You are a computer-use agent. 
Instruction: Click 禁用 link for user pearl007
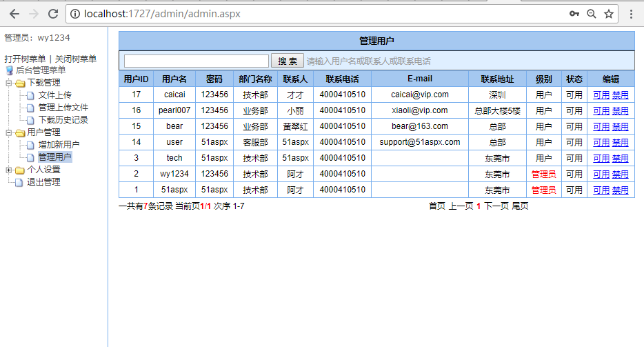click(x=620, y=111)
